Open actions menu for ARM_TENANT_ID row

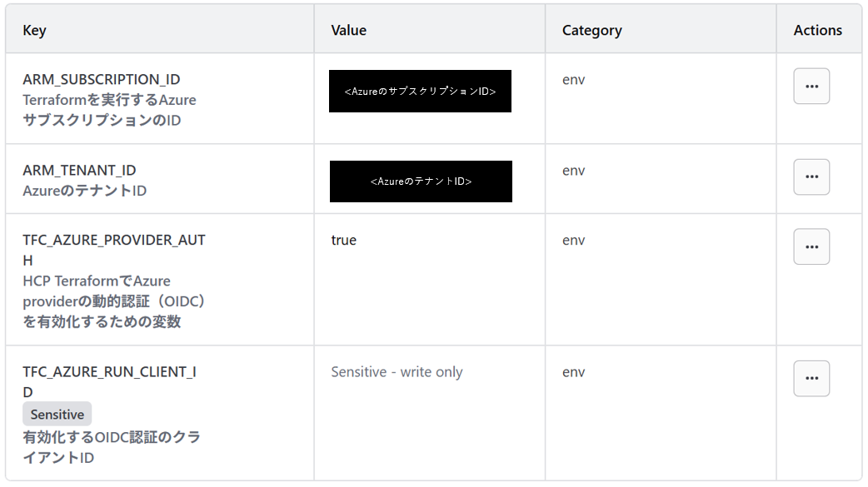click(811, 177)
